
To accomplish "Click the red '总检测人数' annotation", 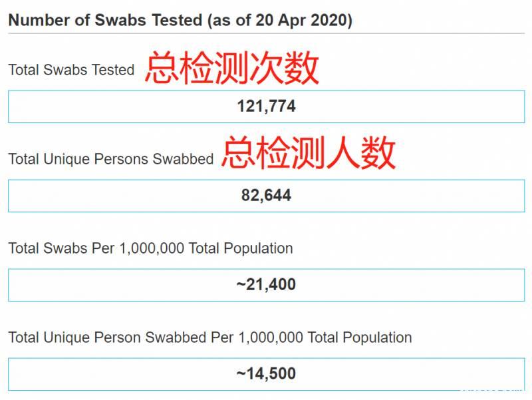I will (x=309, y=152).
